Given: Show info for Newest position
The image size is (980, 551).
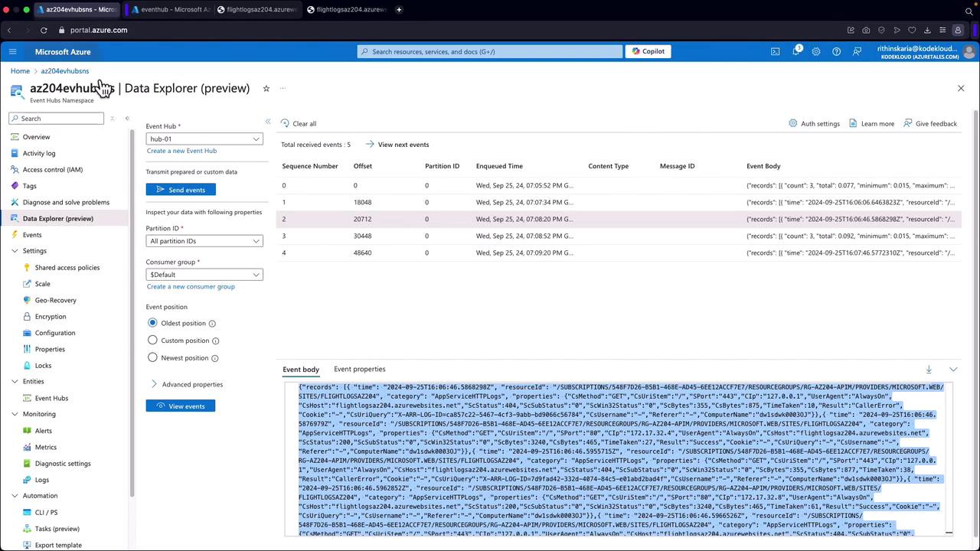Looking at the screenshot, I should click(x=214, y=358).
